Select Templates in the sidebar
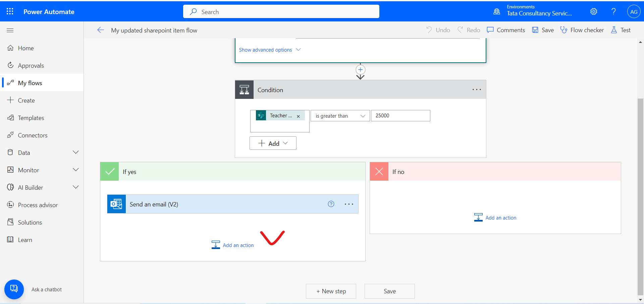The image size is (644, 304). (x=31, y=118)
